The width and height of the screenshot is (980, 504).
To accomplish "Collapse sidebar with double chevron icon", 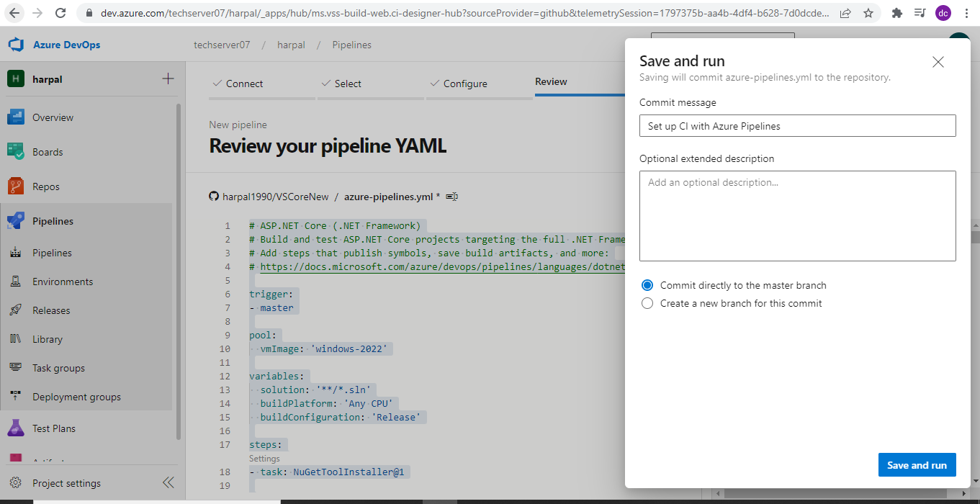I will click(x=168, y=482).
